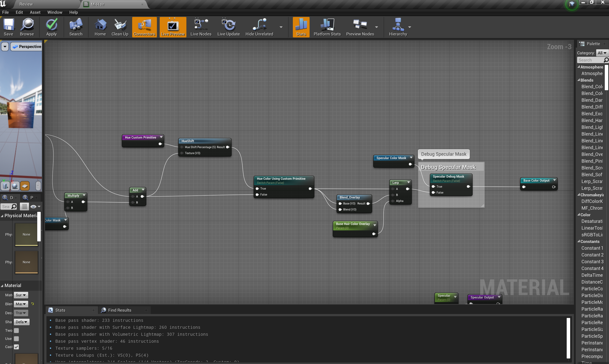Toggle Live Preview mode
Image resolution: width=609 pixels, height=364 pixels.
point(173,27)
